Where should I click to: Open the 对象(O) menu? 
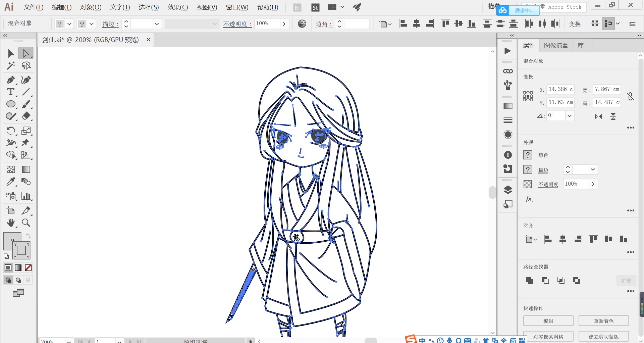pyautogui.click(x=91, y=7)
